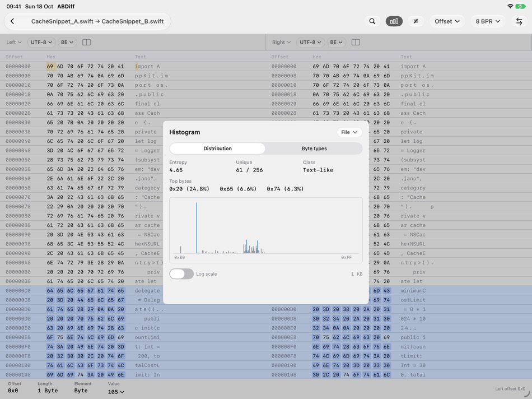532x399 pixels.
Task: Click the not-equal differences icon
Action: tap(416, 21)
